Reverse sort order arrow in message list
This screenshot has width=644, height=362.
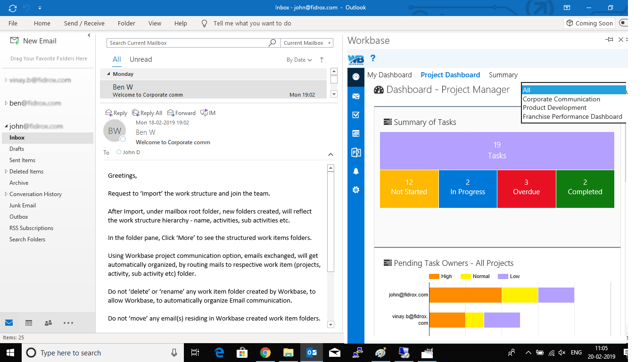click(322, 60)
